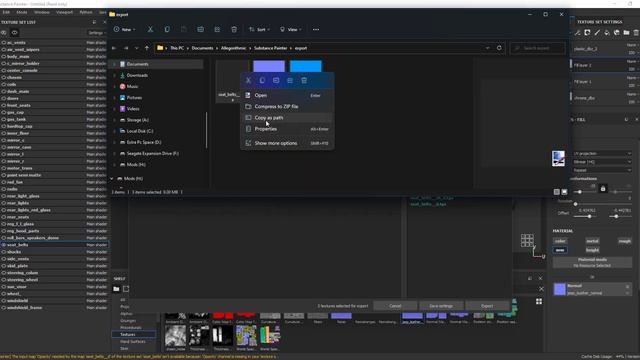Click the 2D grid icon in the viewport
Image resolution: width=640 pixels, height=360 pixels.
(x=527, y=240)
